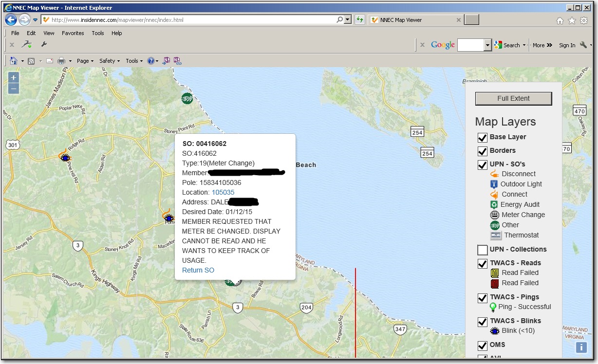Open the IE Help question mark icon
The image size is (598, 364).
coord(151,61)
